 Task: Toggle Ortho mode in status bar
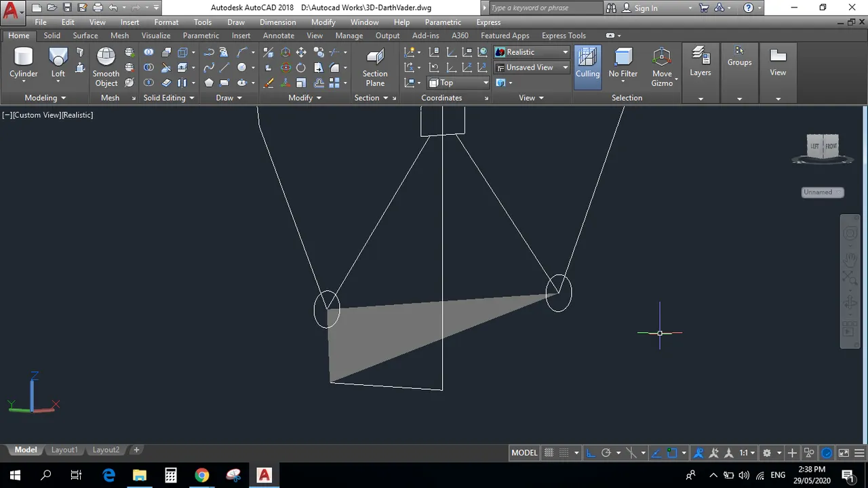click(x=590, y=453)
